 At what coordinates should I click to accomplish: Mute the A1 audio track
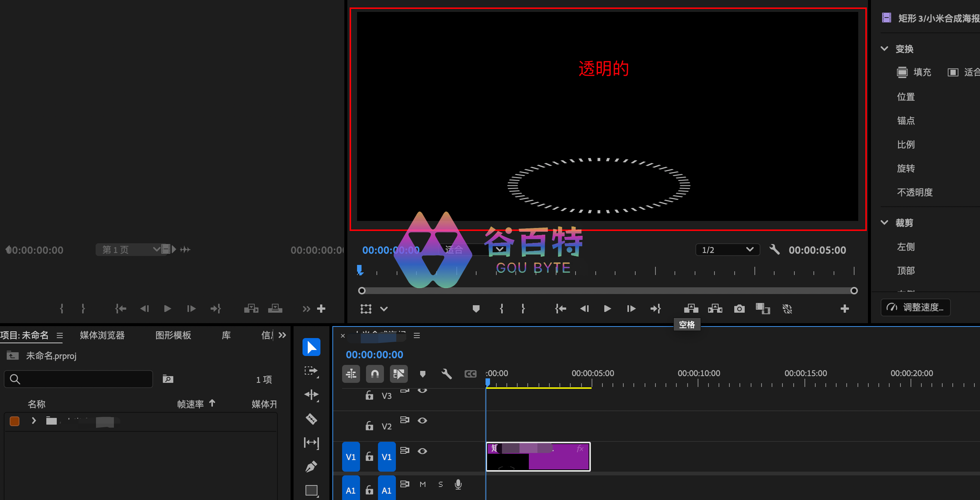(x=422, y=484)
